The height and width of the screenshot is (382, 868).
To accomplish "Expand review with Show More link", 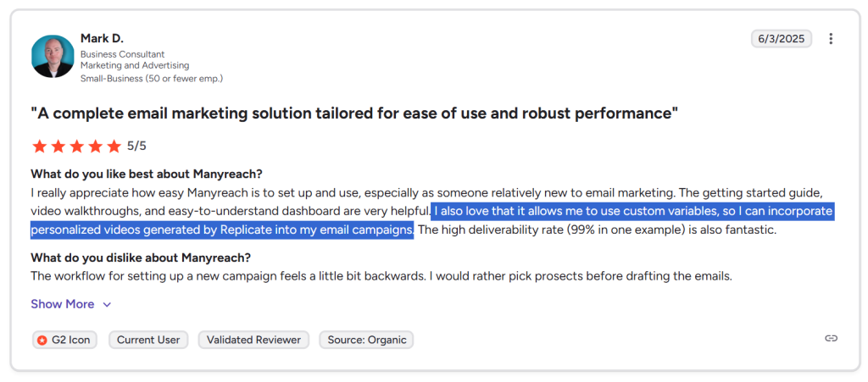I will point(63,304).
